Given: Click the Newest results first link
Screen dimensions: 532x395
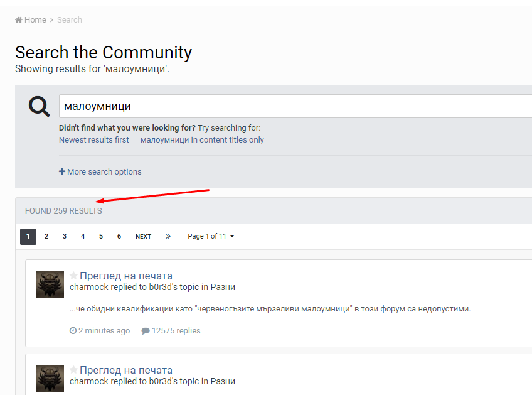Looking at the screenshot, I should 94,140.
